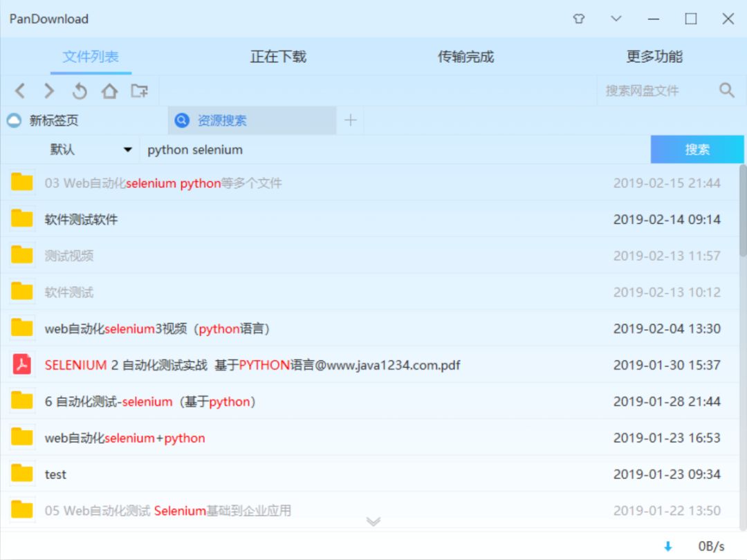Click folder icon of 05 Web自动化测试 row
Screen dimensions: 747x560
pos(22,510)
